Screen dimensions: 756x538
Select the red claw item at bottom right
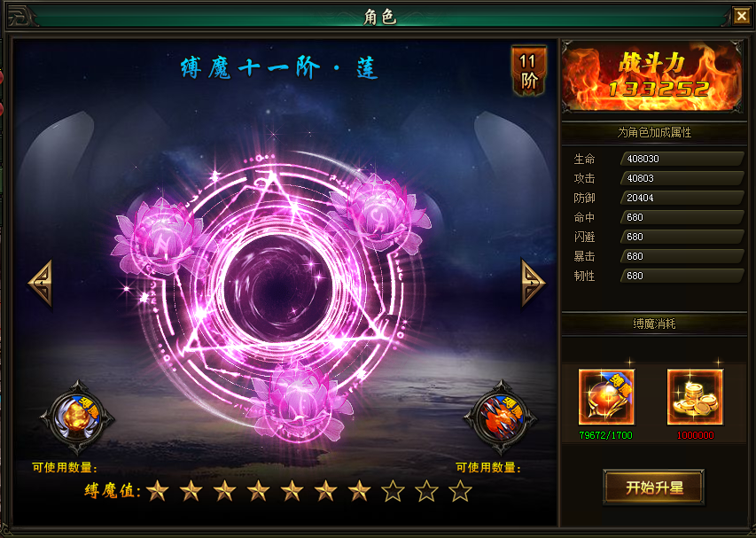click(501, 417)
